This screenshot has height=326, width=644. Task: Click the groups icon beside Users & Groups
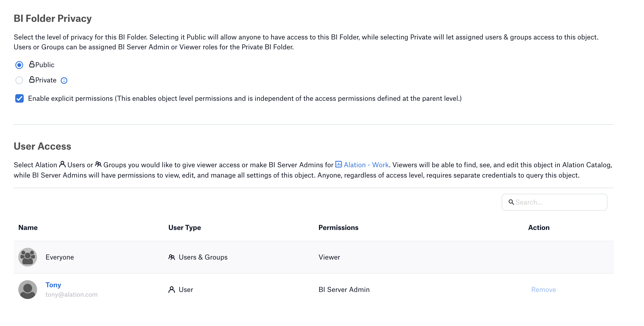(x=171, y=257)
